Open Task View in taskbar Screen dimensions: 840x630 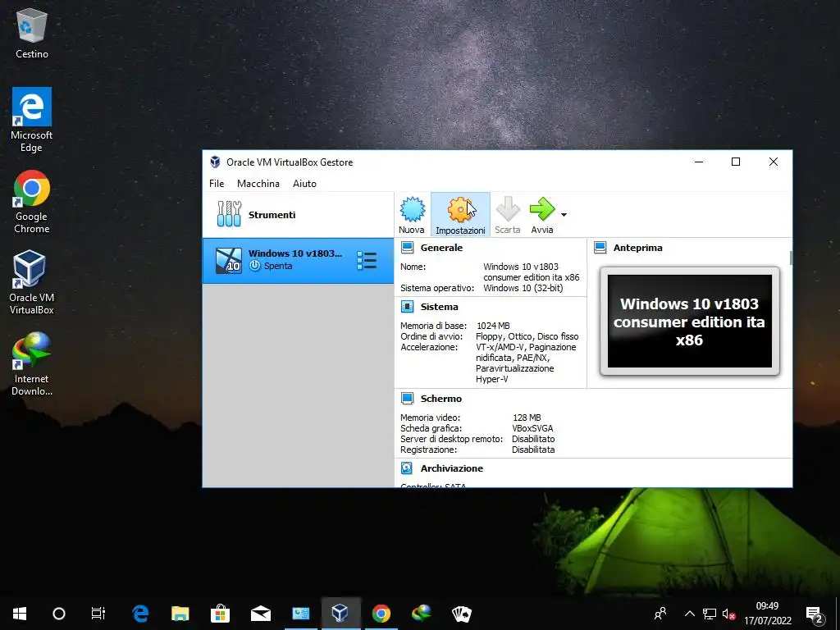tap(98, 614)
